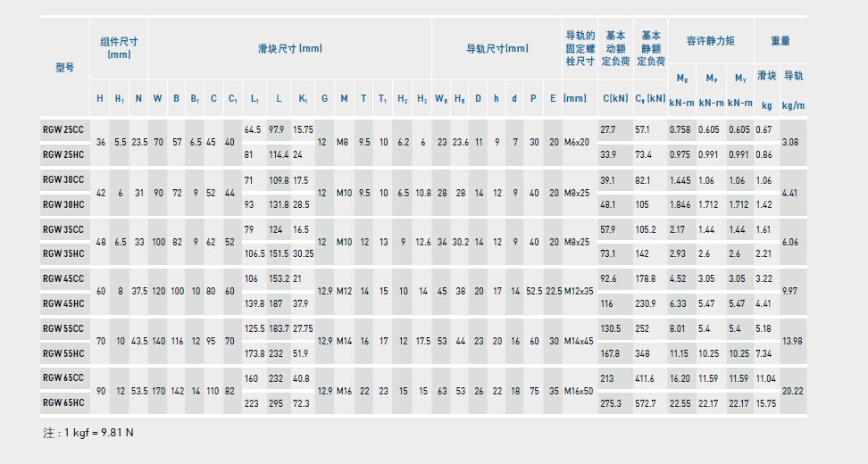Click the 型号 column header
The width and height of the screenshot is (868, 464).
pyautogui.click(x=64, y=67)
